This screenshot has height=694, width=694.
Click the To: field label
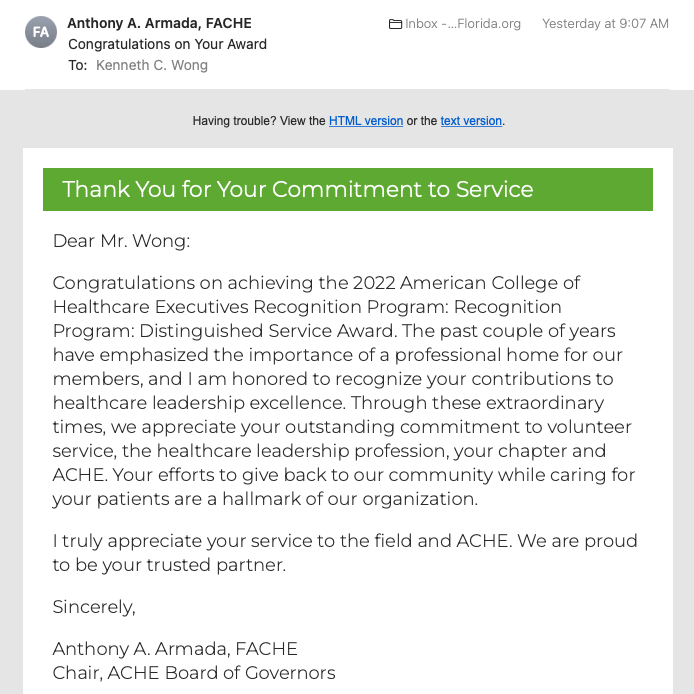coord(78,65)
